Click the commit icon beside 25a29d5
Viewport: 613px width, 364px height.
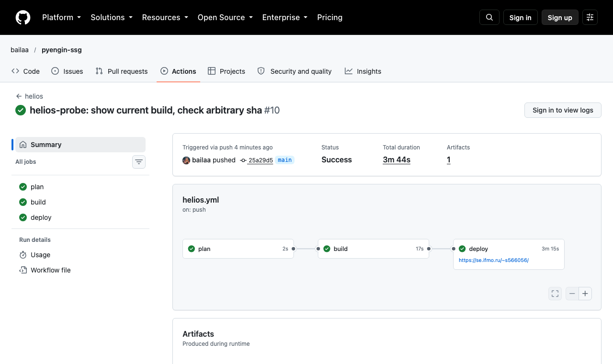pyautogui.click(x=243, y=160)
